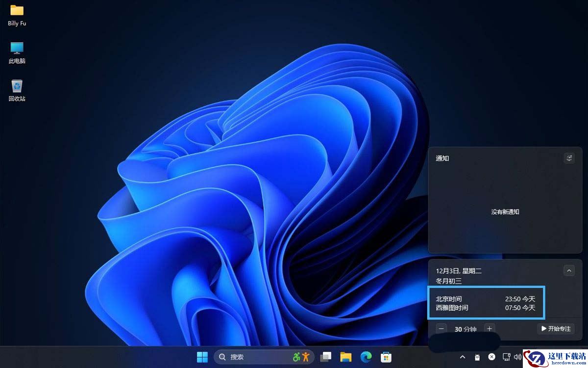Click the date 12月3日, 星期二

point(459,271)
